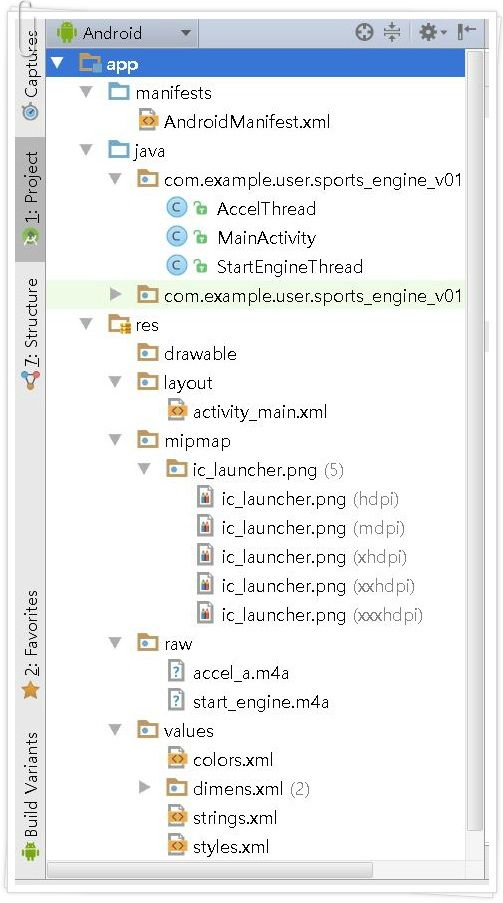Select colors.xml file name
Screen dimensions: 503x903
[233, 760]
